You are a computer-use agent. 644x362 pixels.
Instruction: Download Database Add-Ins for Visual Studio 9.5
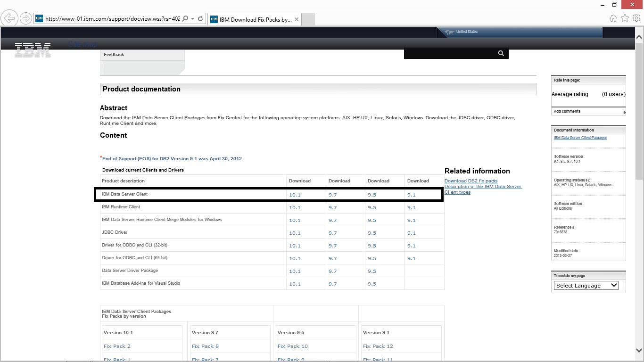[372, 284]
